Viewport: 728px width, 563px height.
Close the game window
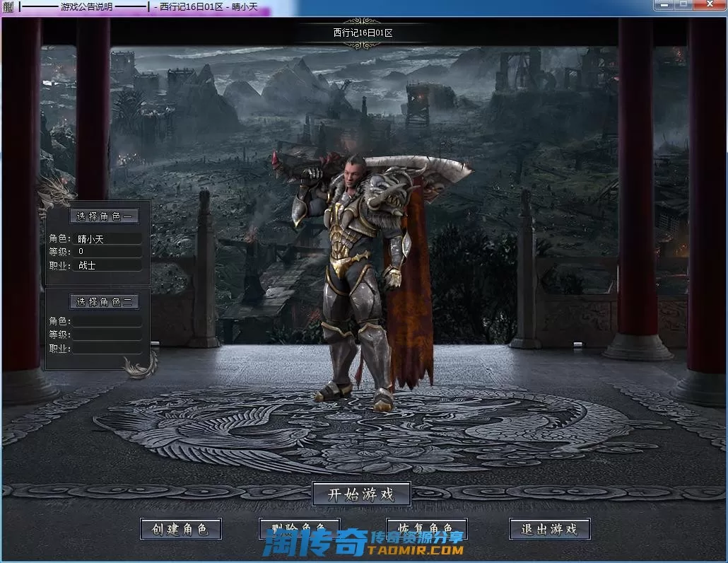[710, 5]
